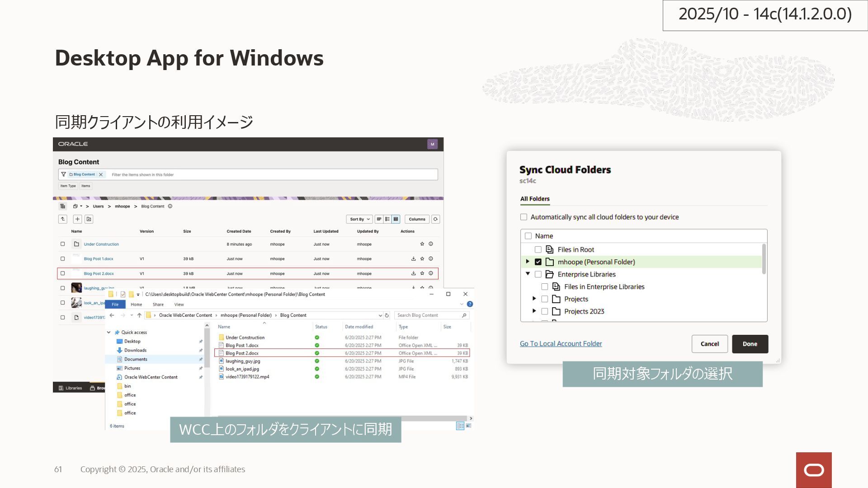Click the folder tree icon beside breadcrumb

pyautogui.click(x=63, y=206)
